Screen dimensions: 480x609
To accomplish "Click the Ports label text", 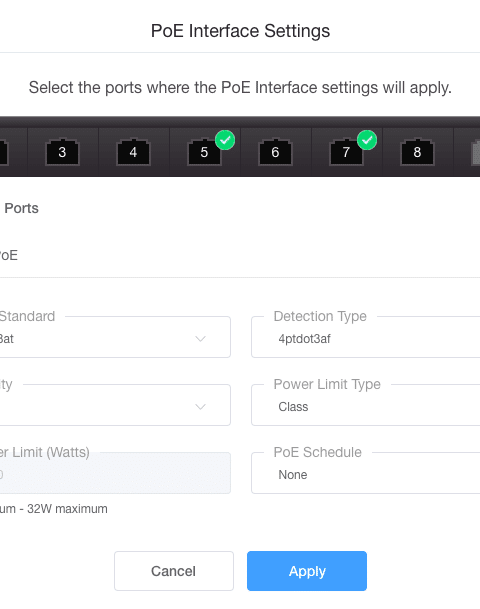I will point(21,208).
